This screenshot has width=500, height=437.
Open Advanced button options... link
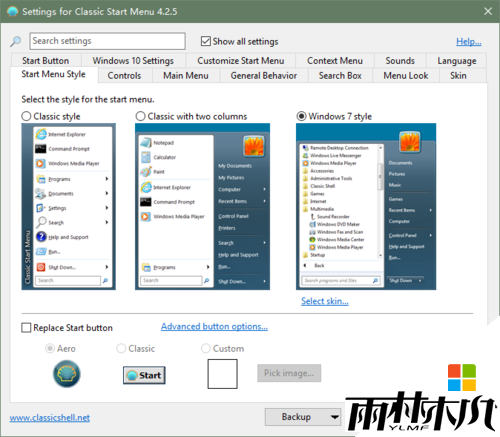pos(214,326)
